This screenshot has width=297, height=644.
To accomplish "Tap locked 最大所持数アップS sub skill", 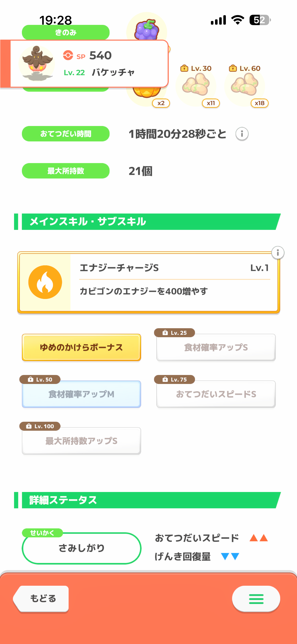I will coord(82,441).
